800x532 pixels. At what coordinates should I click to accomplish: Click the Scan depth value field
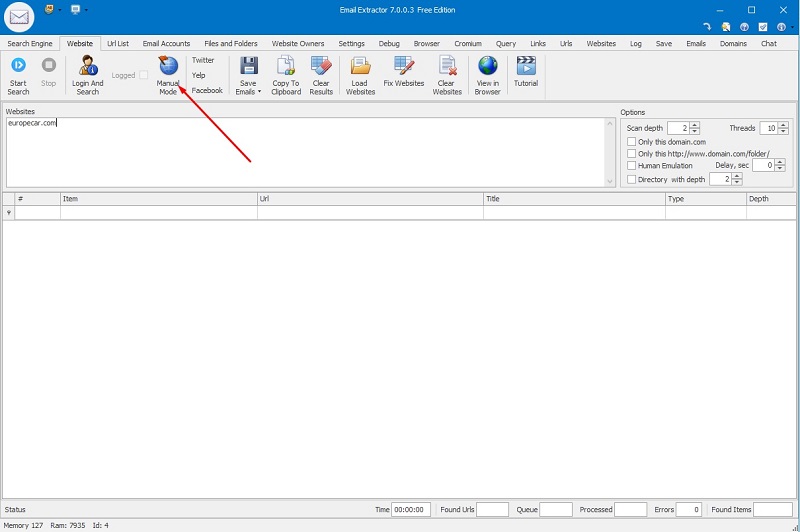pyautogui.click(x=679, y=128)
